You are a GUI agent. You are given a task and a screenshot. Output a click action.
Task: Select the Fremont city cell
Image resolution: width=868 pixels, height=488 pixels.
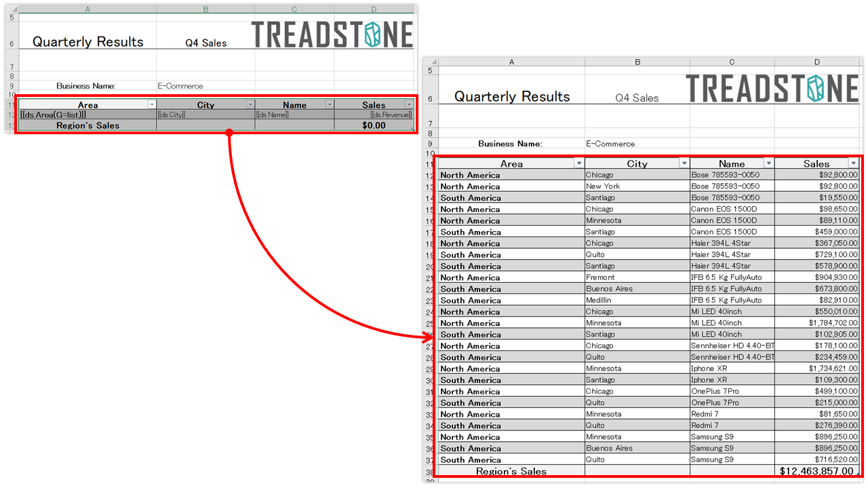(x=637, y=277)
